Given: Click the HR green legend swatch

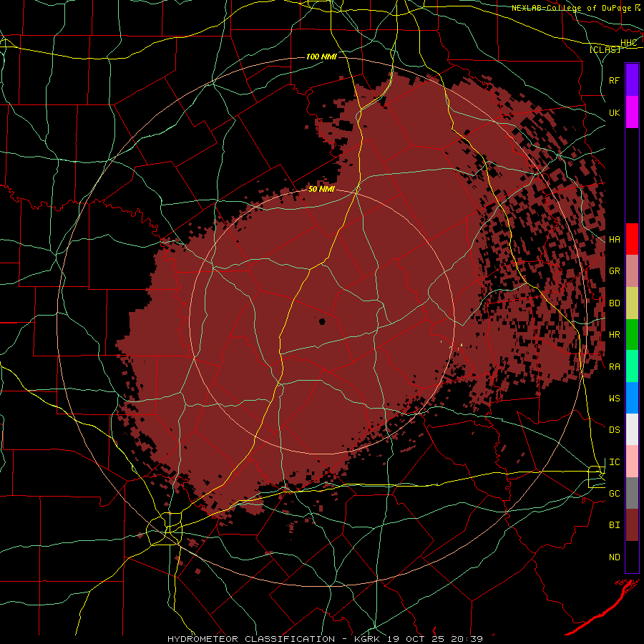Looking at the screenshot, I should 632,335.
